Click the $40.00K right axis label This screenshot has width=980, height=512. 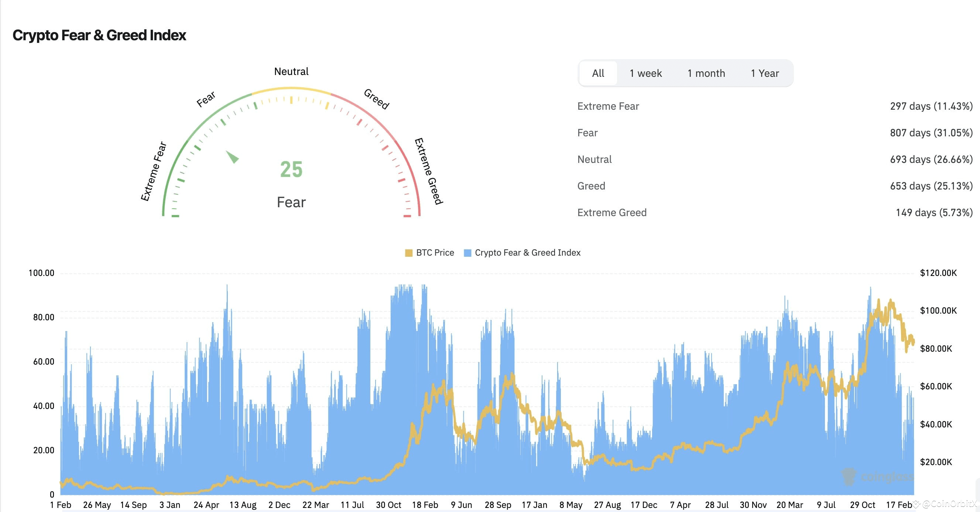click(936, 425)
